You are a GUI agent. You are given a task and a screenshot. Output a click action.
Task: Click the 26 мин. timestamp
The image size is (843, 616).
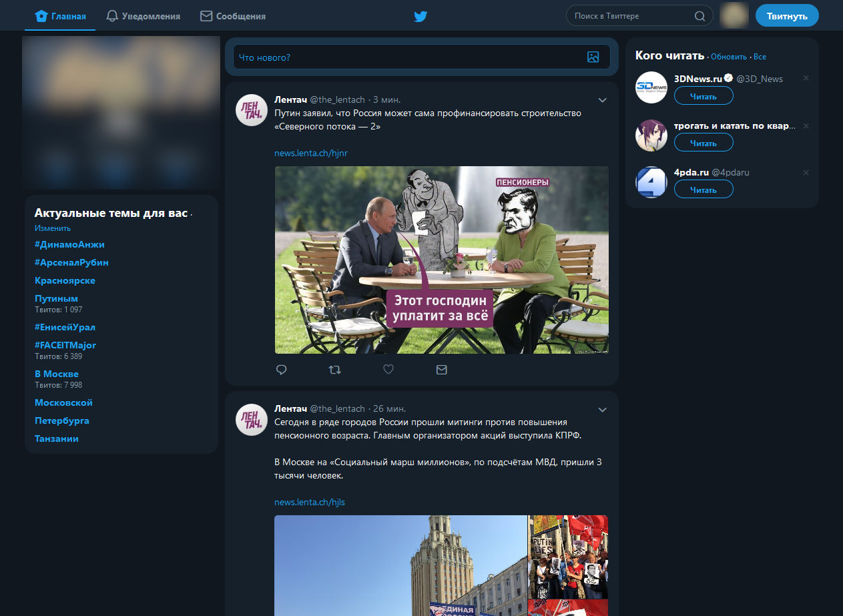pos(389,408)
